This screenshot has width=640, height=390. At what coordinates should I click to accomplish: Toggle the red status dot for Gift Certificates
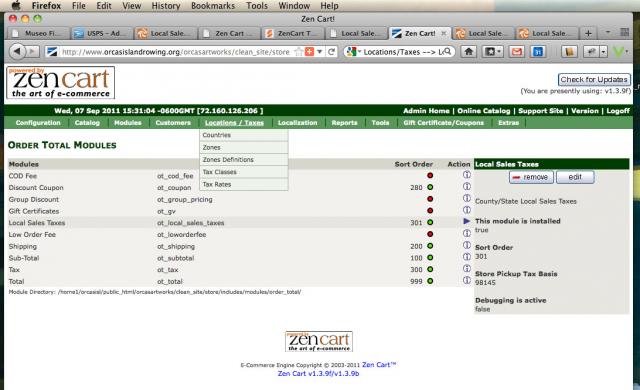(430, 211)
